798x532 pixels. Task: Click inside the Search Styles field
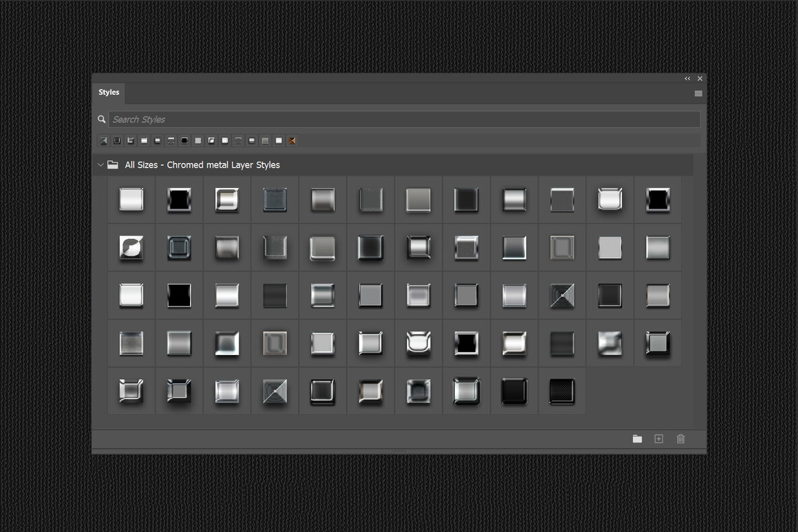[270, 119]
